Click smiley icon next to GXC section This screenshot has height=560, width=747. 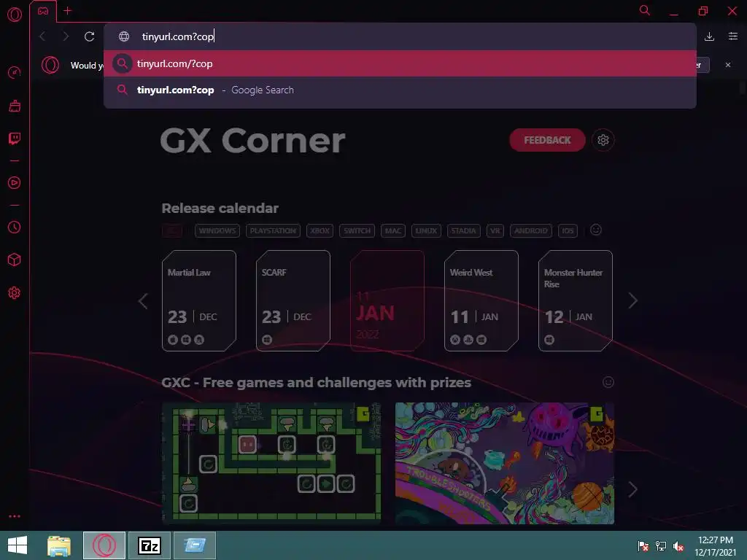point(608,382)
